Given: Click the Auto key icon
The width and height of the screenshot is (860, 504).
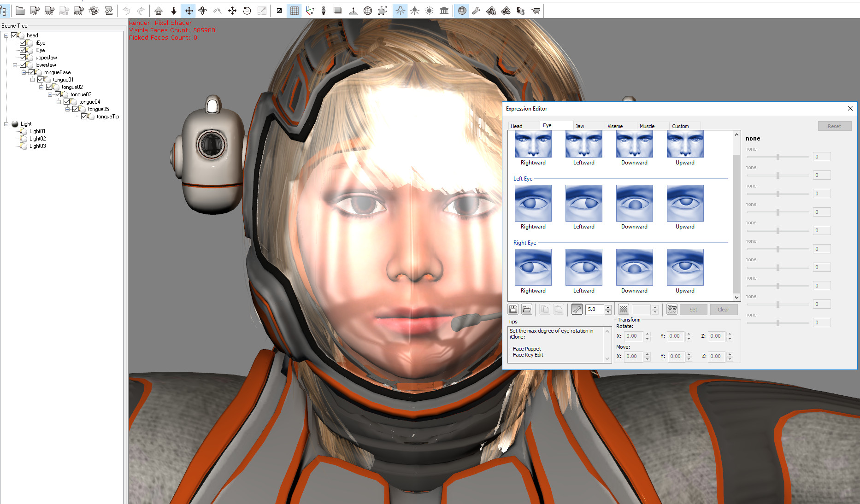Looking at the screenshot, I should (672, 309).
